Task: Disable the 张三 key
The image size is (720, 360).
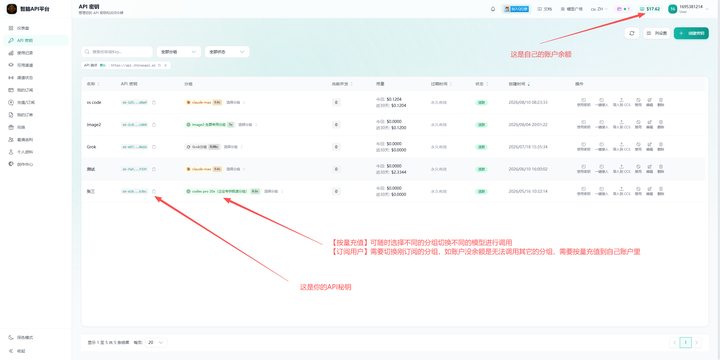Action: [x=638, y=191]
